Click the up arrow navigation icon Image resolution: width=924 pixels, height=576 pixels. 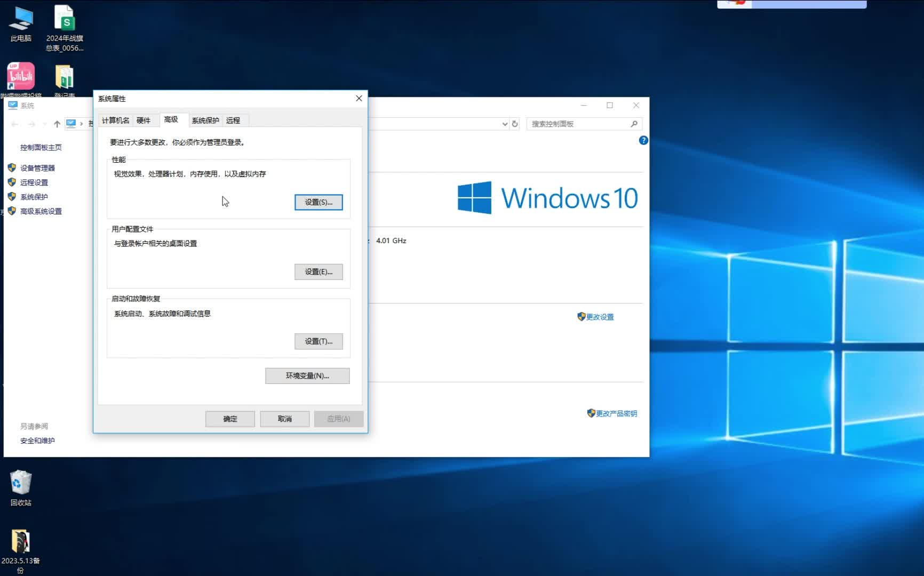pyautogui.click(x=57, y=124)
